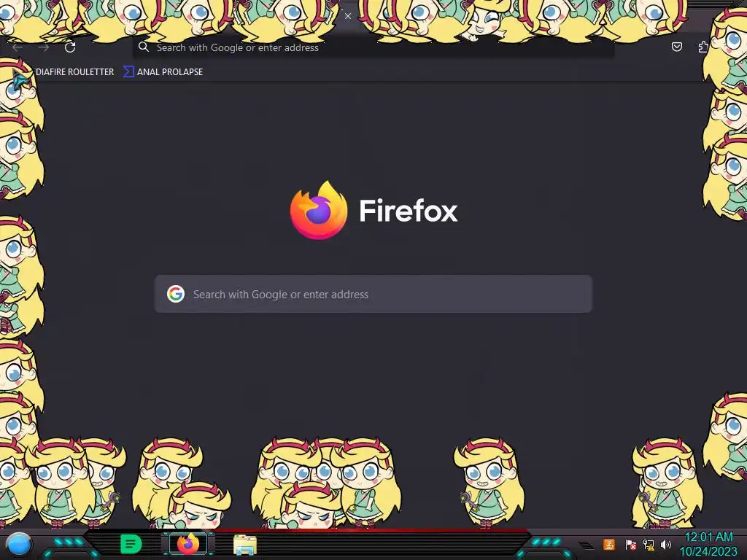This screenshot has height=560, width=747.
Task: Go forward to the next page
Action: [x=44, y=47]
